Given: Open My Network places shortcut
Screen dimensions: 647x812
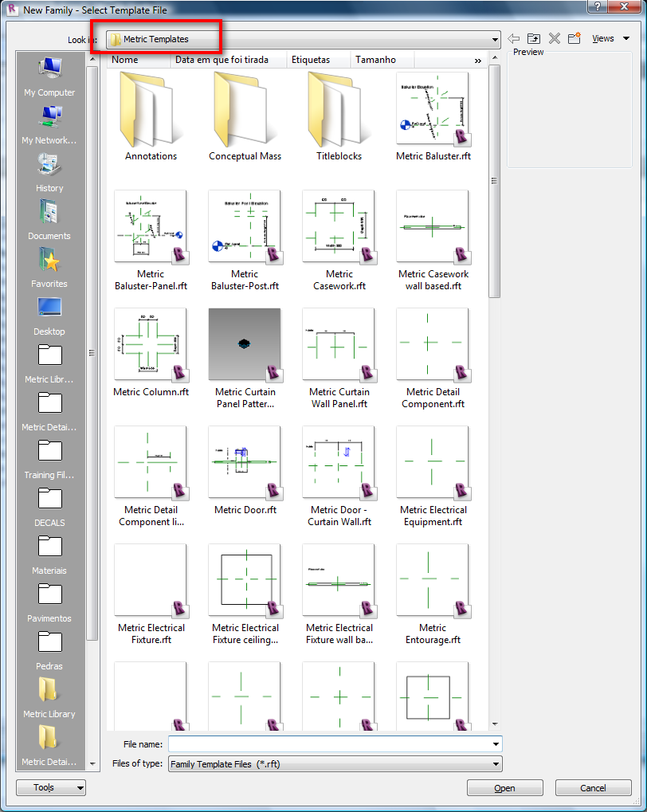Looking at the screenshot, I should tap(49, 125).
